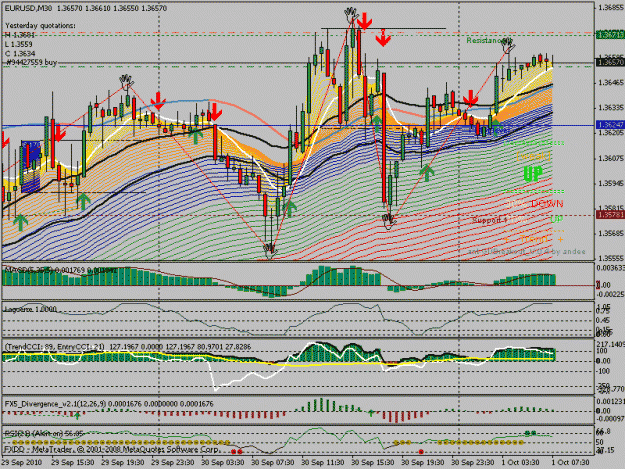The image size is (625, 469).
Task: Click the '29 Sep 19:30' time axis label
Action: click(123, 462)
